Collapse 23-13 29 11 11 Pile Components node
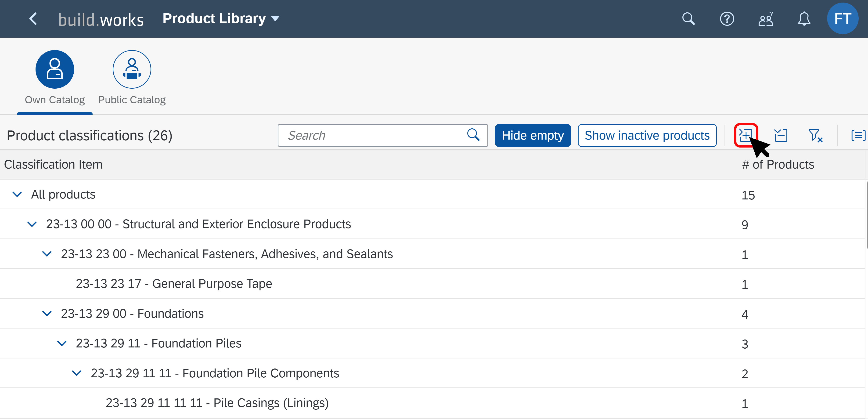The width and height of the screenshot is (868, 419). pos(76,373)
